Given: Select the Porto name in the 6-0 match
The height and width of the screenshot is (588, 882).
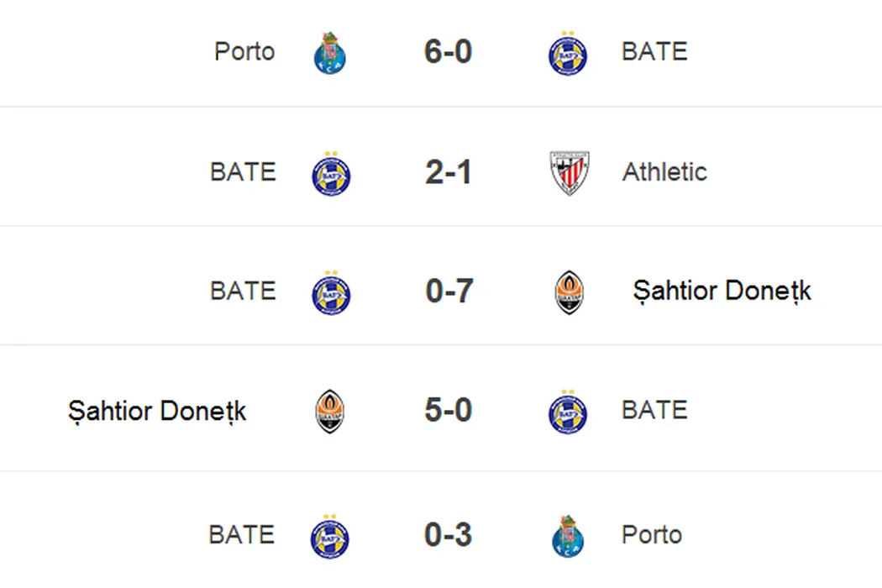Looking at the screenshot, I should [244, 52].
